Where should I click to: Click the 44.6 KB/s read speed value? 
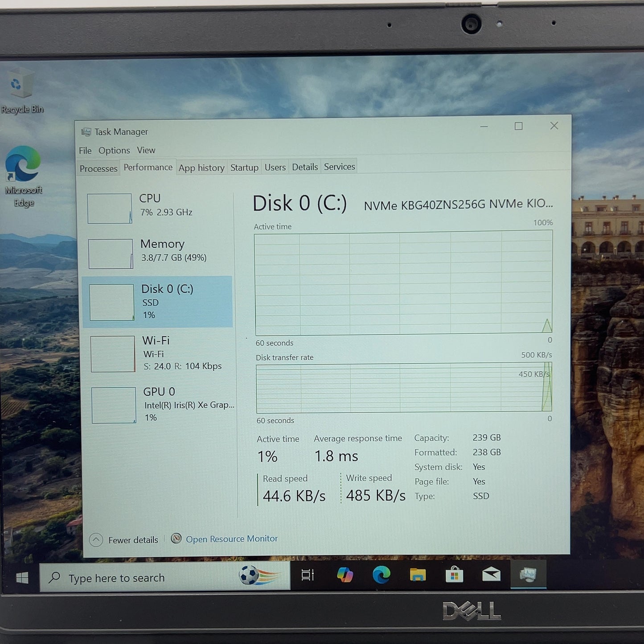(x=294, y=496)
